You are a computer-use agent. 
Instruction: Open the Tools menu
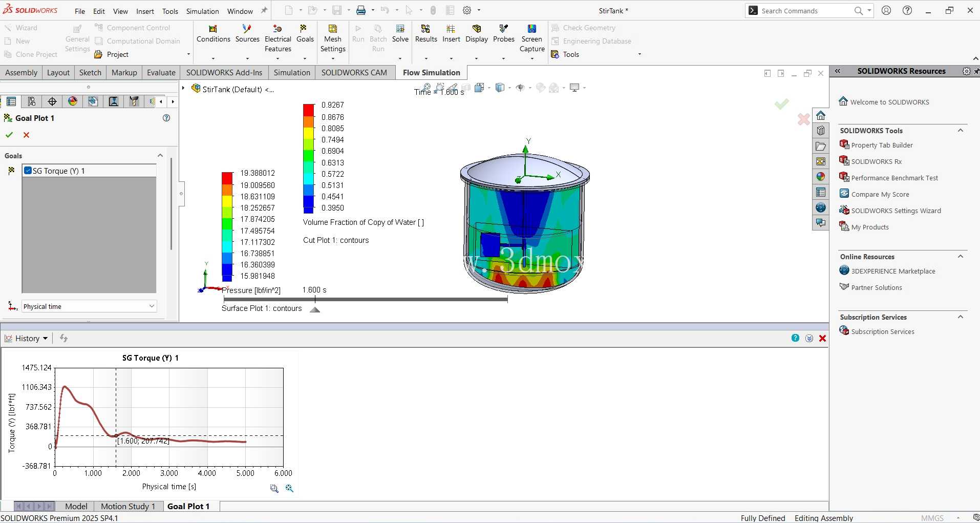(170, 11)
